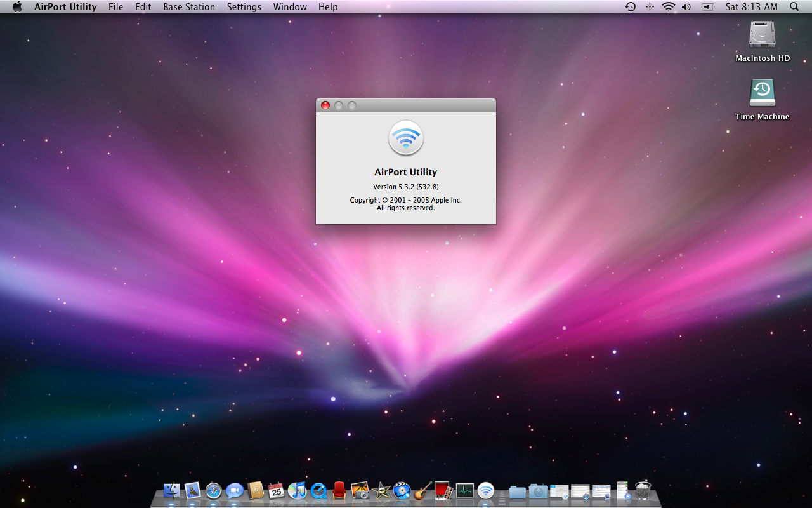Click the 'Copyright © 2001 – 2008 Apple Inc.' line
Viewport: 812px width, 508px height.
coord(406,200)
